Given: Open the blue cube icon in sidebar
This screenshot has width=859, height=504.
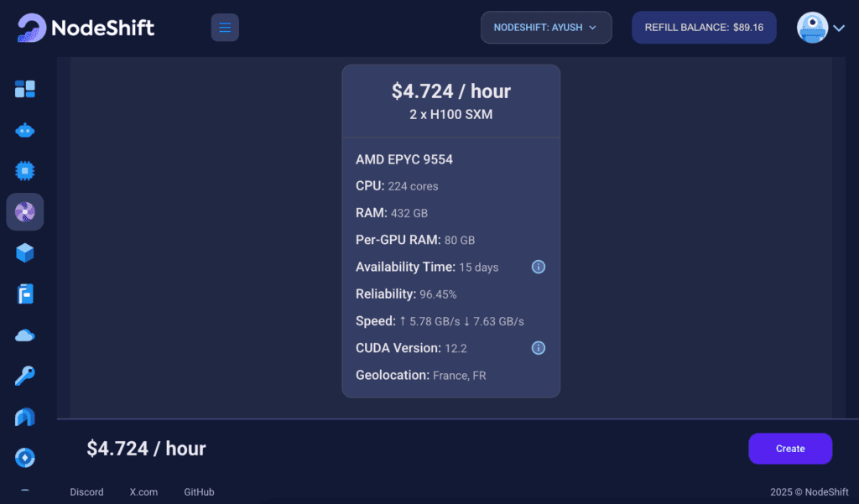Looking at the screenshot, I should pyautogui.click(x=24, y=252).
